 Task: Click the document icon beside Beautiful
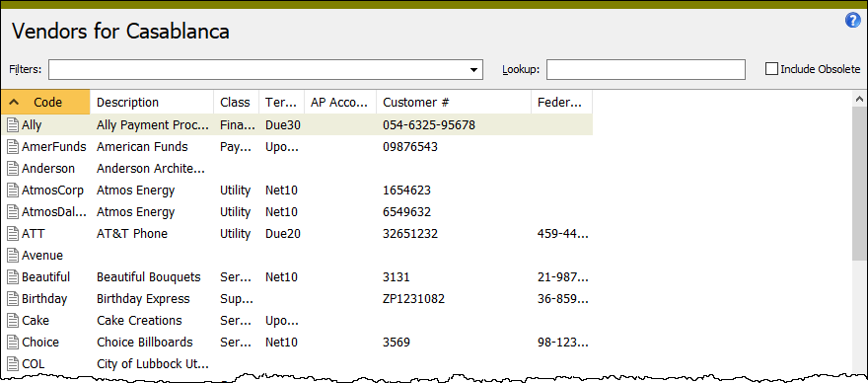click(13, 276)
